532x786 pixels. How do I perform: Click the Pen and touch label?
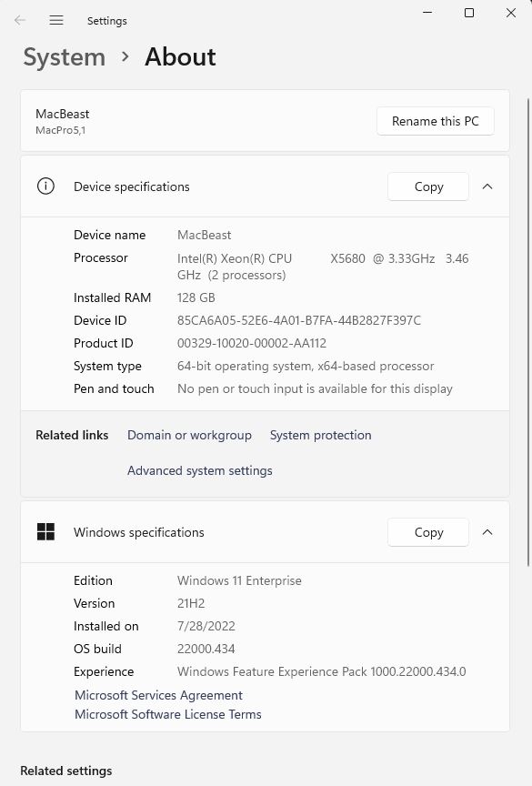(x=114, y=389)
